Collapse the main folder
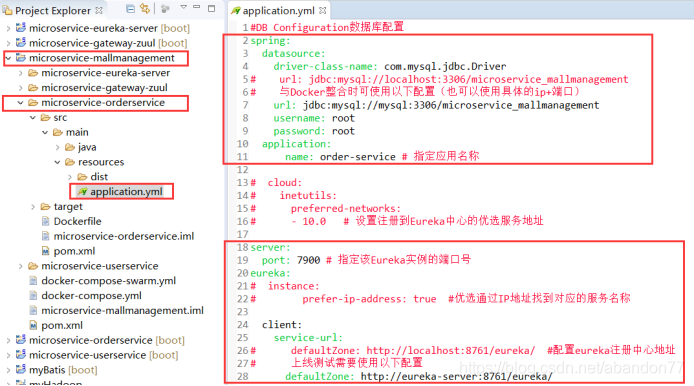 (x=45, y=132)
